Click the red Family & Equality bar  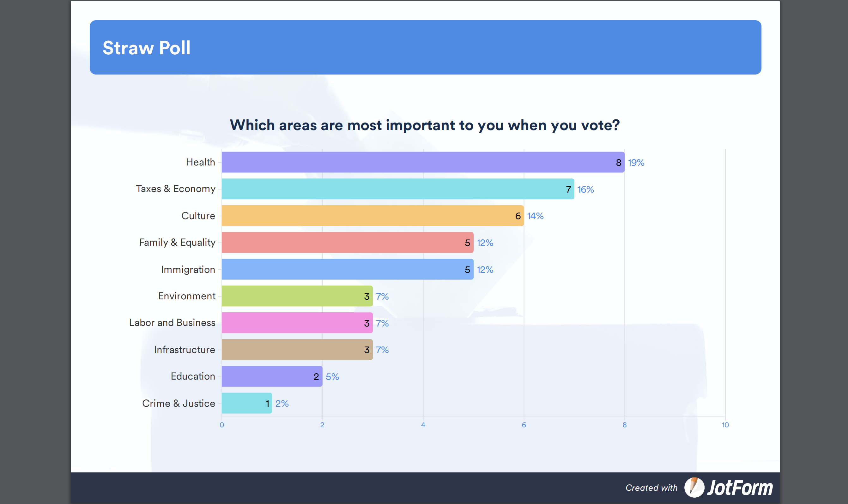point(347,243)
